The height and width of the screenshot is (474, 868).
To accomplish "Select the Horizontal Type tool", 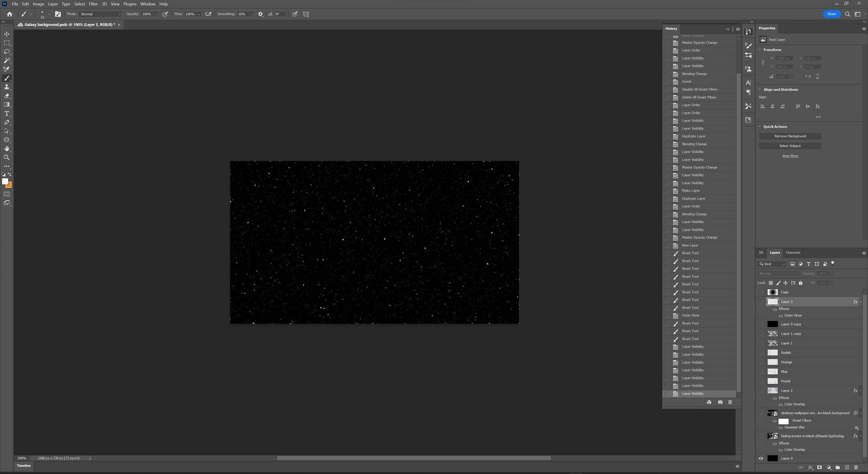I will click(x=7, y=113).
